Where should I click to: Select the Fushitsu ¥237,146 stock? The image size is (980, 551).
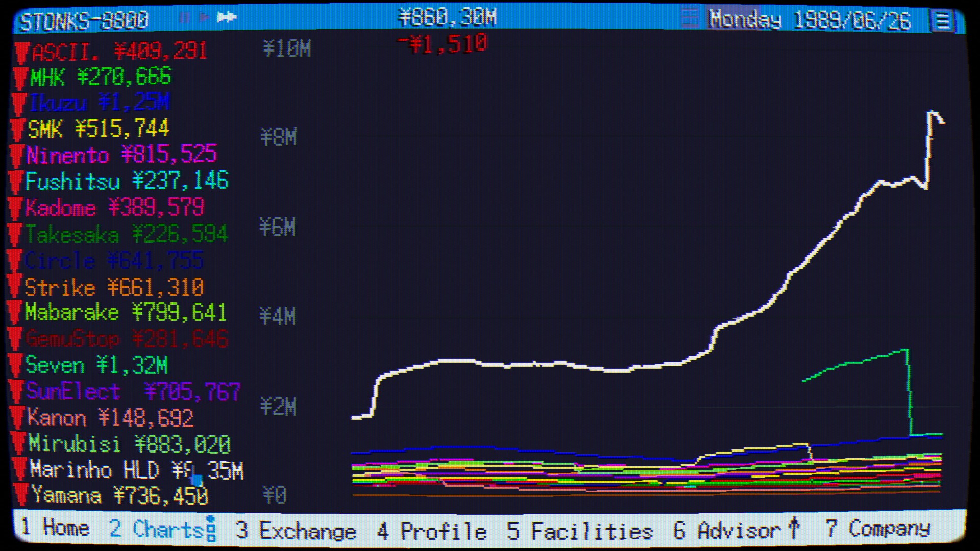click(x=127, y=182)
